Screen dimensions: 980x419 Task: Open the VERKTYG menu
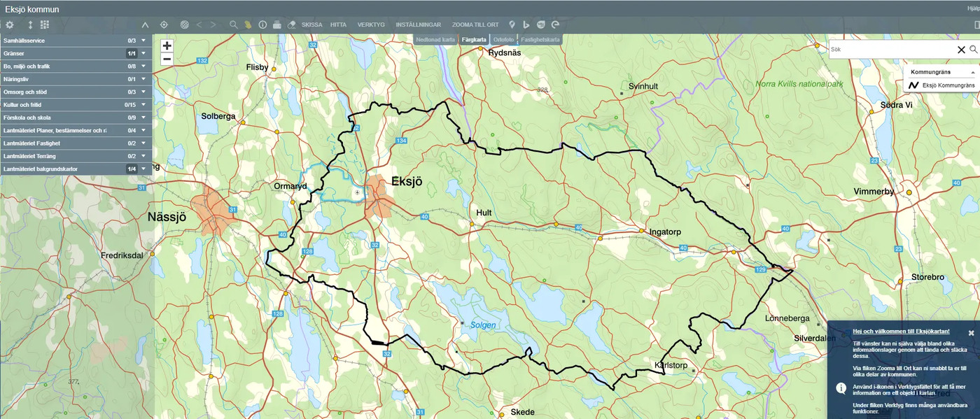click(x=372, y=24)
